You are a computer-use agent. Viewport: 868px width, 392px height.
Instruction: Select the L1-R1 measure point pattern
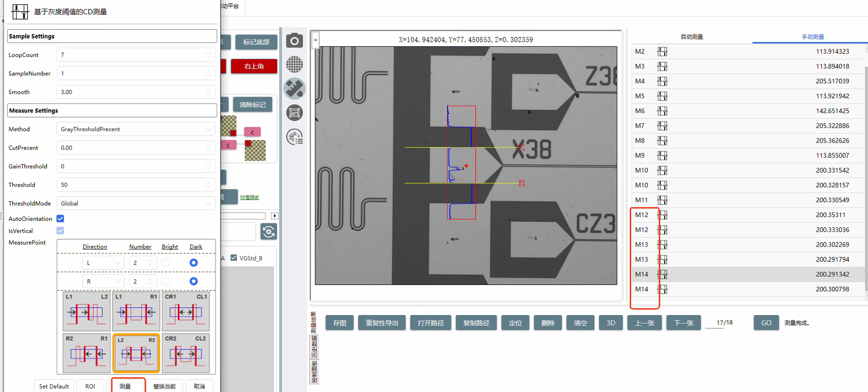[136, 312]
